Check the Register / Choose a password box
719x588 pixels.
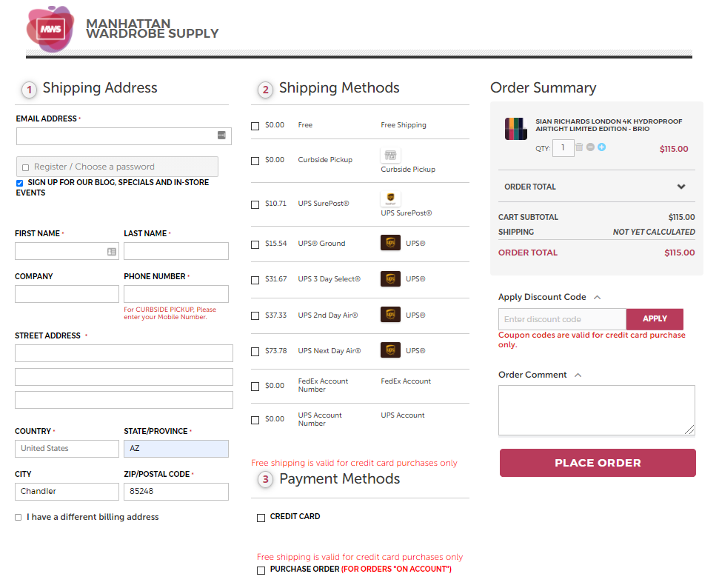click(26, 167)
